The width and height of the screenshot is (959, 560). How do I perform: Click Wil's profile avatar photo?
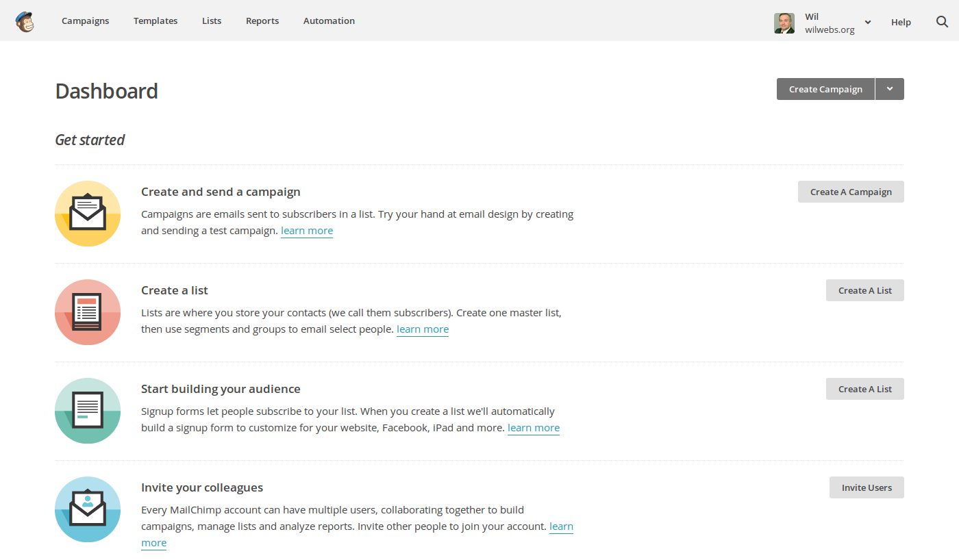point(784,23)
